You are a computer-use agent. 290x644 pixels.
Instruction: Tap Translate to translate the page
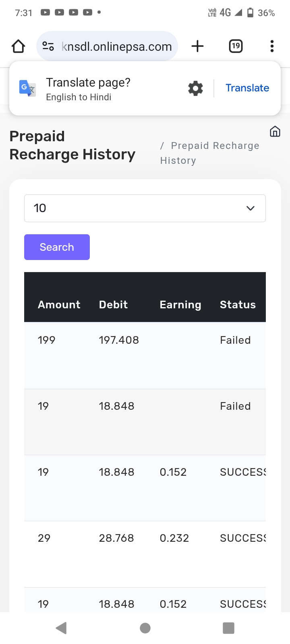pyautogui.click(x=247, y=88)
